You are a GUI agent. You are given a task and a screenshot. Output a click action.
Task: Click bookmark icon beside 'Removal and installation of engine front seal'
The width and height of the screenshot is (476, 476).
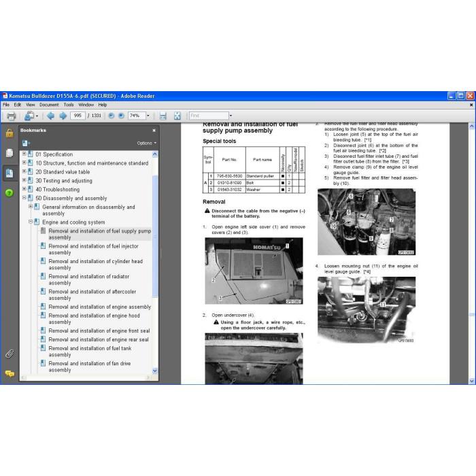[x=43, y=330]
